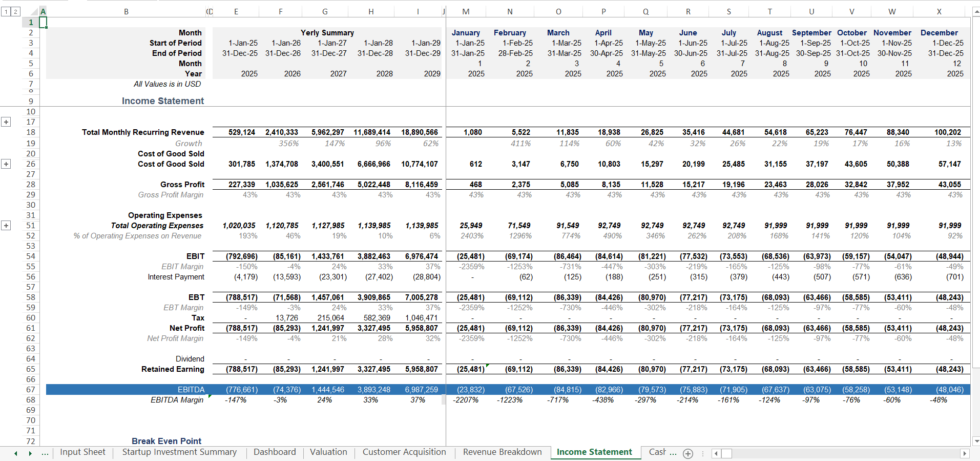980x461 pixels.
Task: Click the Select All corner triangle
Action: (34, 11)
